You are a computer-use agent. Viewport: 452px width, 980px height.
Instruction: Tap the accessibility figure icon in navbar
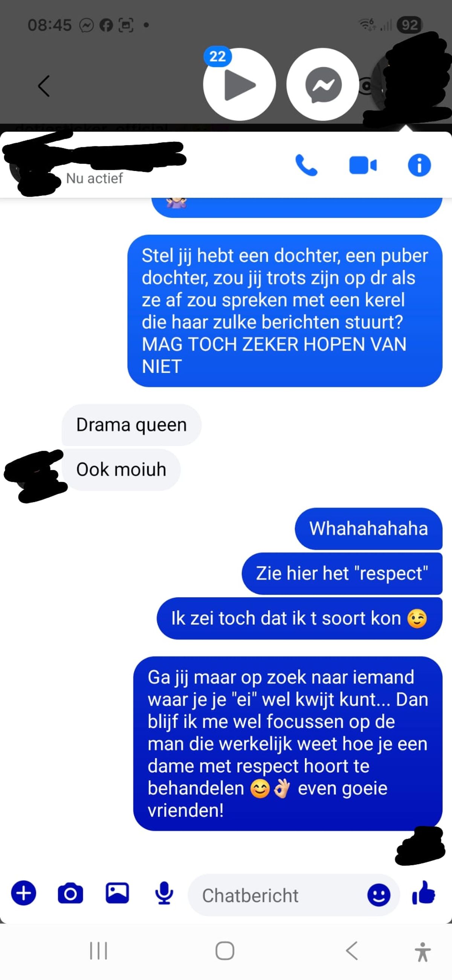click(422, 951)
